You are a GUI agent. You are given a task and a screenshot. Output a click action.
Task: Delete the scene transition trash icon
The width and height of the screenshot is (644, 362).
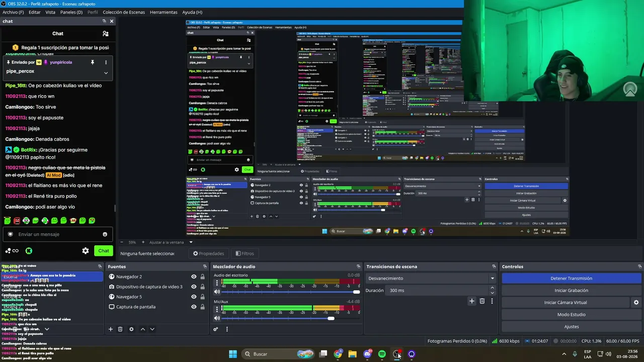(x=482, y=301)
